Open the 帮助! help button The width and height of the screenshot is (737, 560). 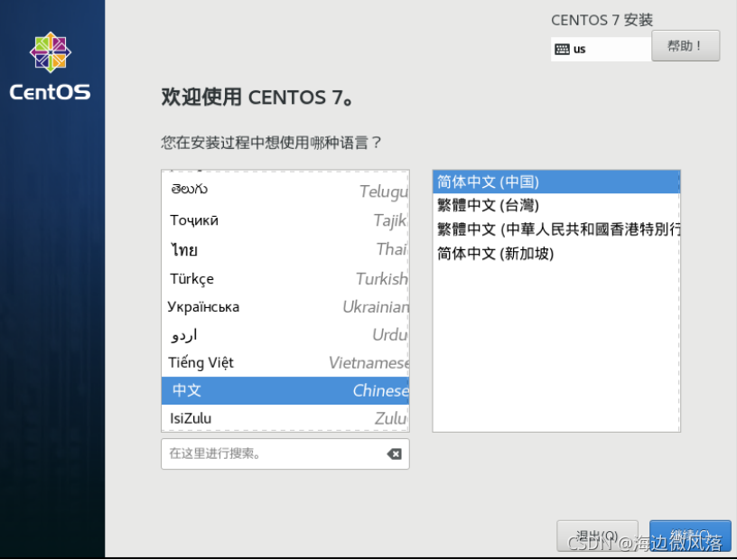686,46
